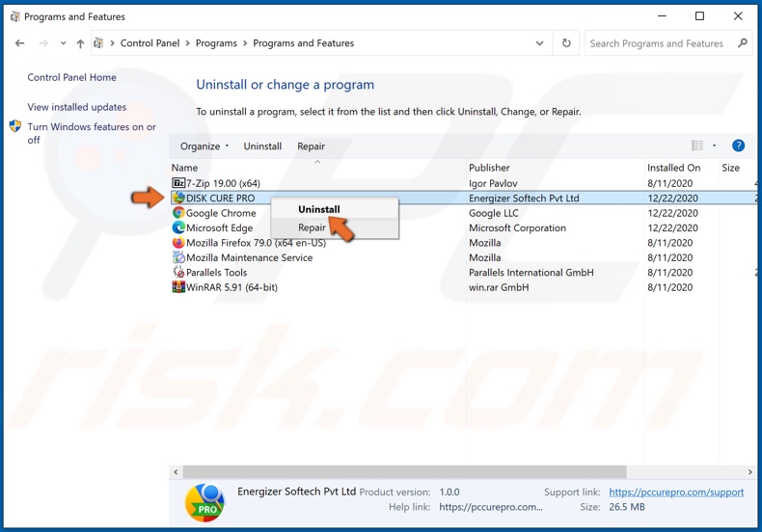Click the WinRAR icon in list

pos(178,287)
